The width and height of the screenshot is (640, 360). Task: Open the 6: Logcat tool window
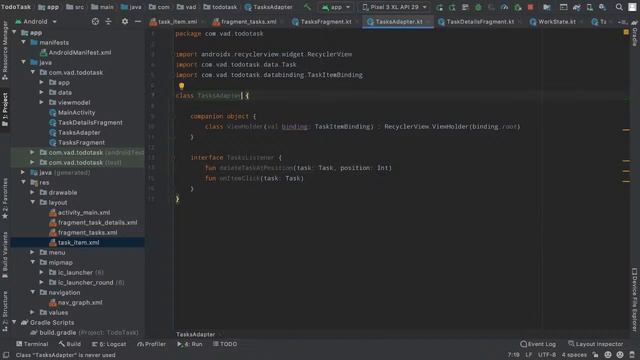coord(109,344)
